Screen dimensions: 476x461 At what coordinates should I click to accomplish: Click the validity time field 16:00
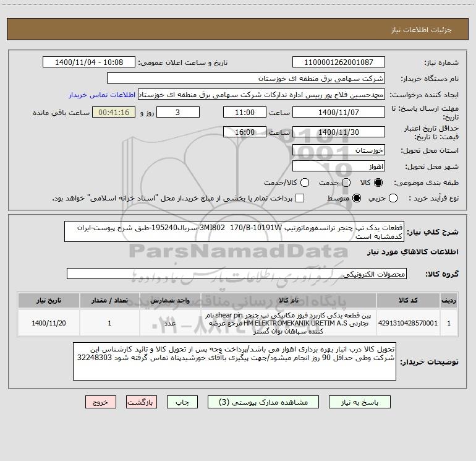tap(245, 132)
